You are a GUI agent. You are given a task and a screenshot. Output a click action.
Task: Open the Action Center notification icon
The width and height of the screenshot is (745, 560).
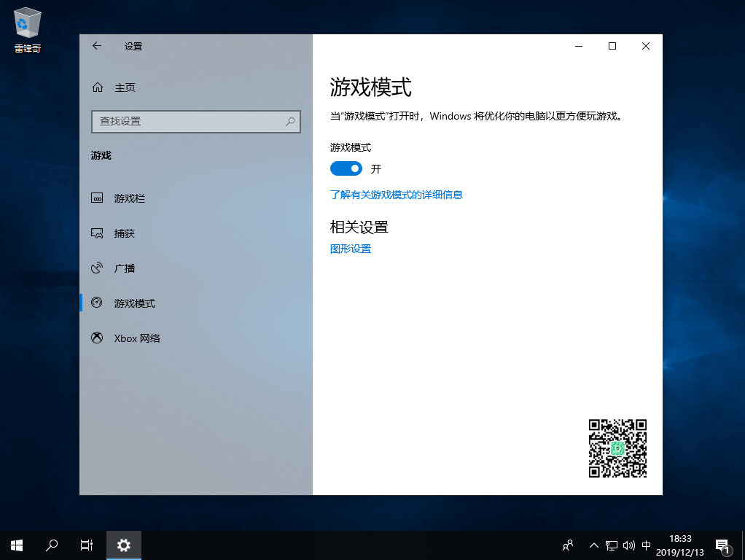[723, 545]
